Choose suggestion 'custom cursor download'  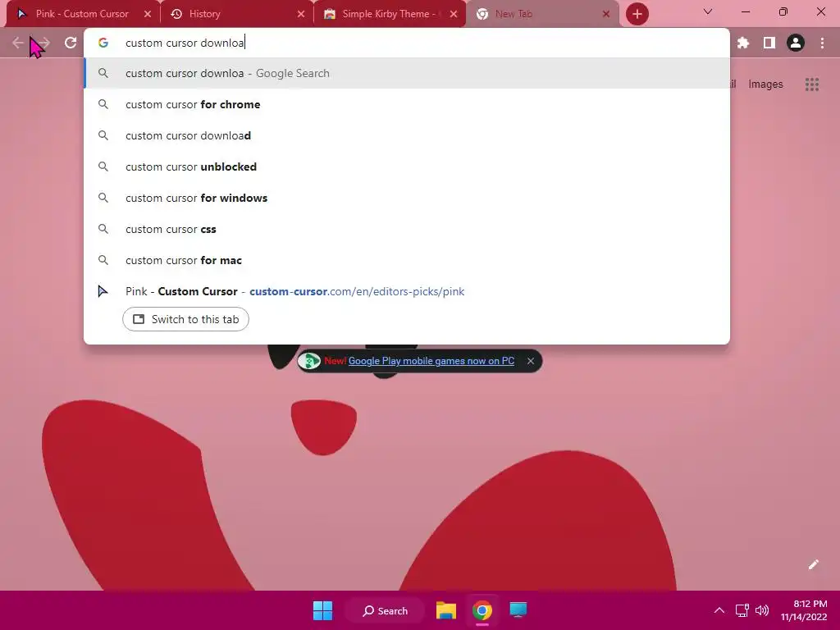click(407, 135)
